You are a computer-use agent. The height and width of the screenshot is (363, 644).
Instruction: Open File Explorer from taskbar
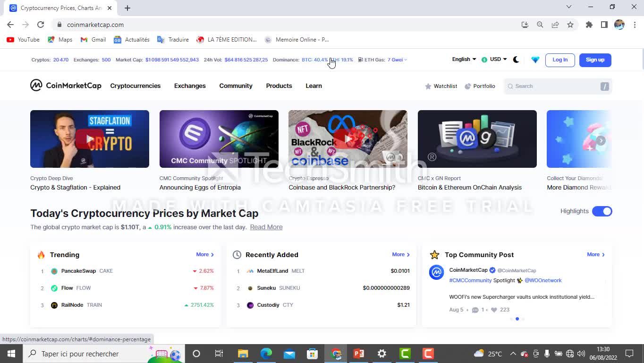tap(243, 354)
